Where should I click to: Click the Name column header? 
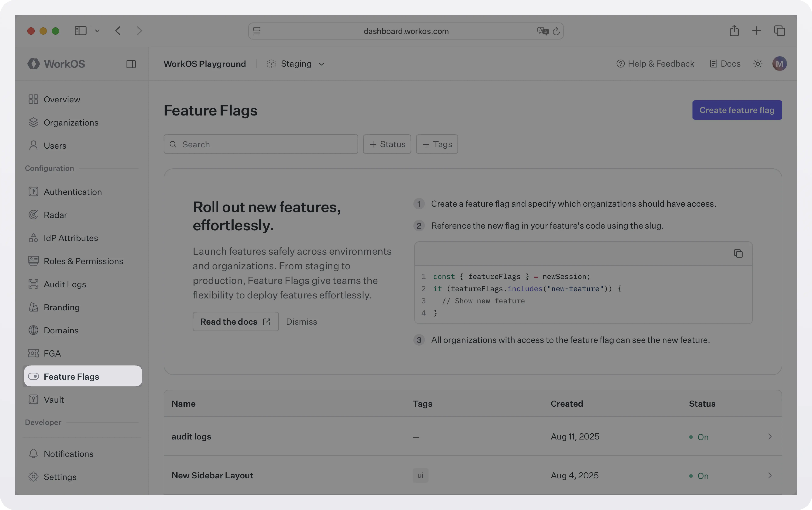pyautogui.click(x=183, y=403)
